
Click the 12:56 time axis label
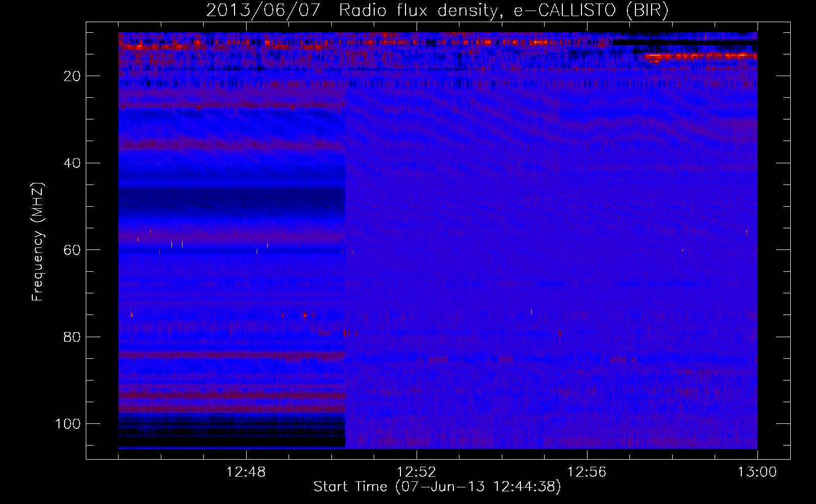pyautogui.click(x=587, y=472)
